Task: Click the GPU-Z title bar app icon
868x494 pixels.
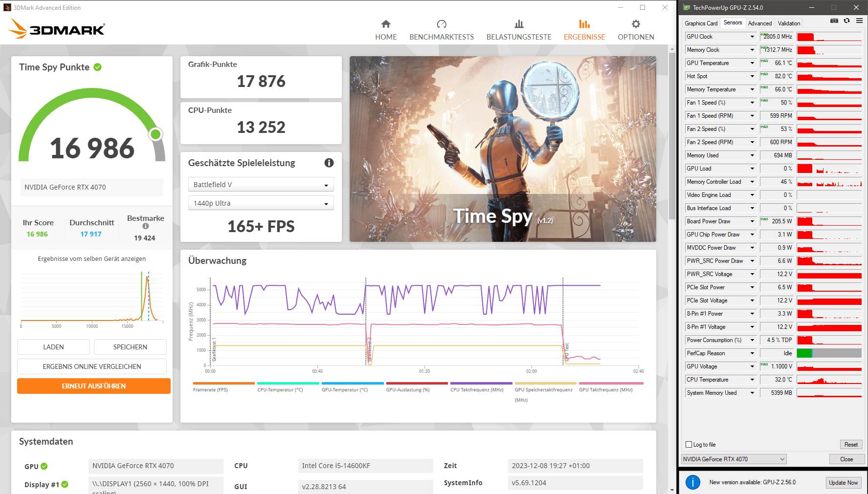Action: 687,7
